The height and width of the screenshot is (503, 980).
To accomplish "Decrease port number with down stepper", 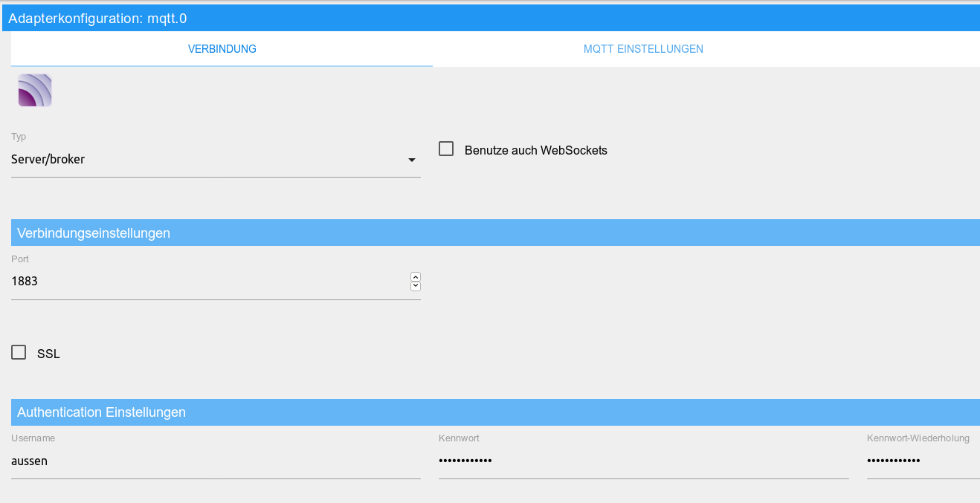I will point(416,286).
